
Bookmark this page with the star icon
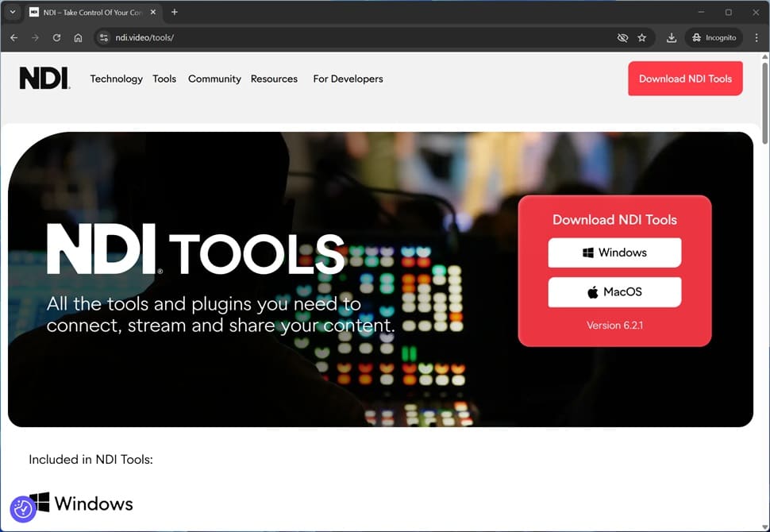[642, 37]
